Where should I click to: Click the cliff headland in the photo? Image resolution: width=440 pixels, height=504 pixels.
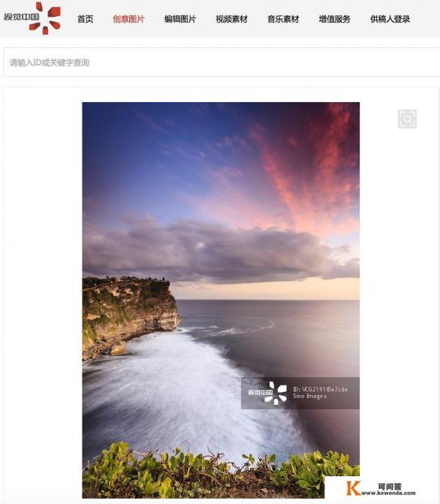[x=128, y=315]
